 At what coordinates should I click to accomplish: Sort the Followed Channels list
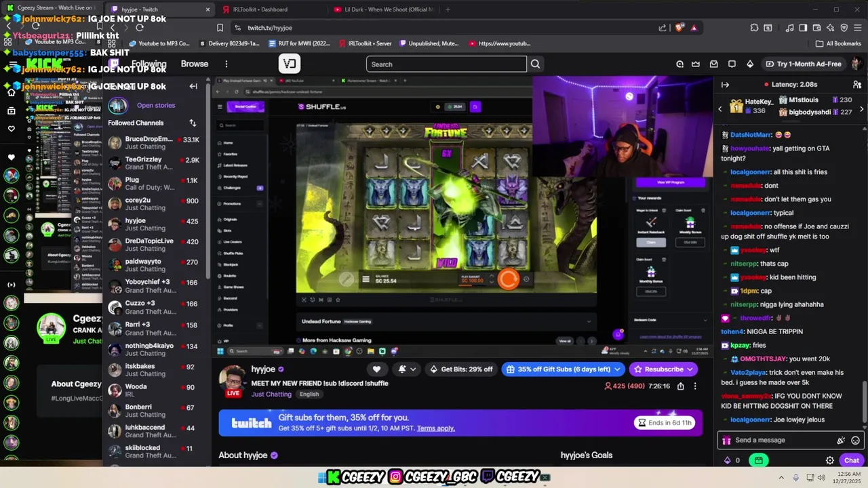click(193, 123)
